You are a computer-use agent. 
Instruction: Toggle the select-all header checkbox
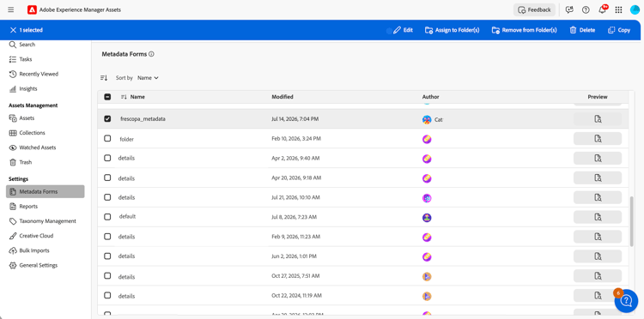(107, 97)
